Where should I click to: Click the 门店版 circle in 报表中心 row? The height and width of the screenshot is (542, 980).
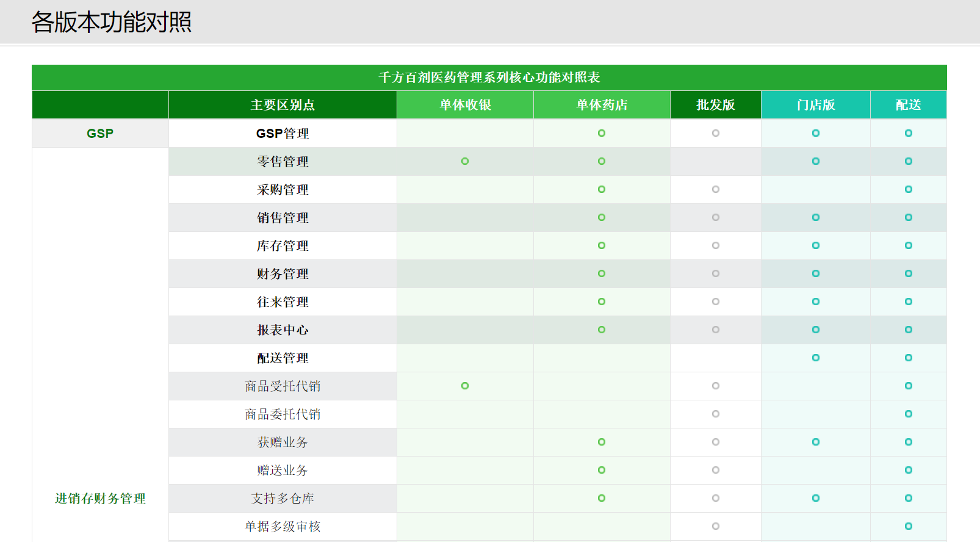[x=816, y=330]
